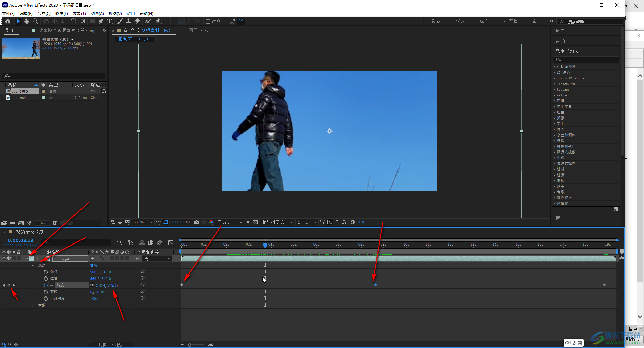Click the motion blur enable icon in timeline

[160, 242]
